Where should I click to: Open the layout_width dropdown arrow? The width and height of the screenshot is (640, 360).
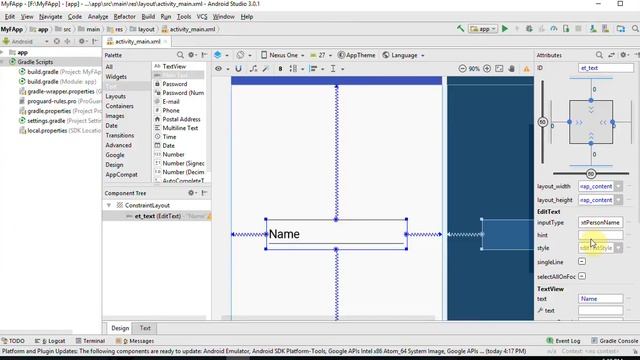(x=619, y=186)
